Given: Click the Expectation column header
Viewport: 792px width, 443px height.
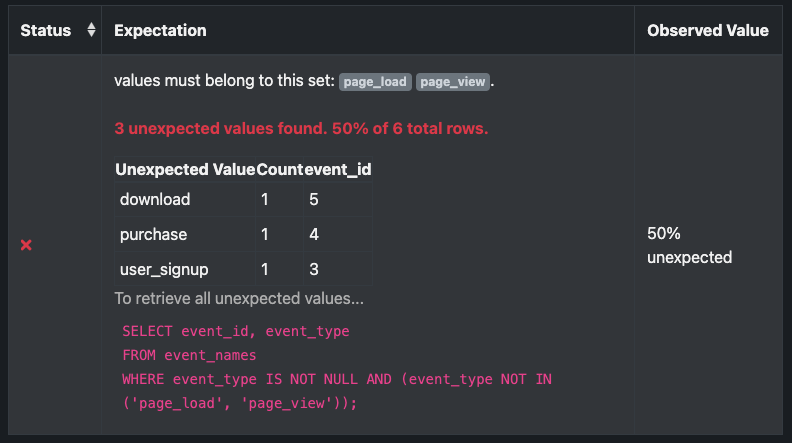Looking at the screenshot, I should (x=161, y=31).
